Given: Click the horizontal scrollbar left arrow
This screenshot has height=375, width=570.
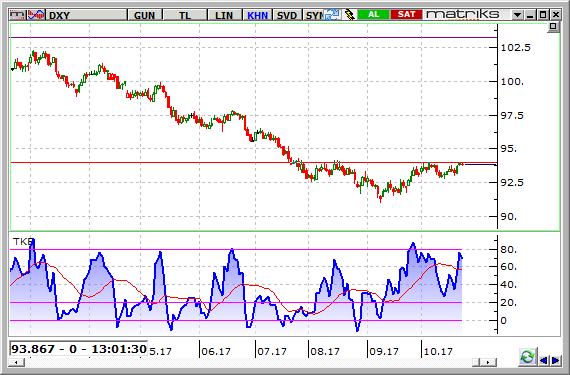Looking at the screenshot, I should click(x=16, y=362).
